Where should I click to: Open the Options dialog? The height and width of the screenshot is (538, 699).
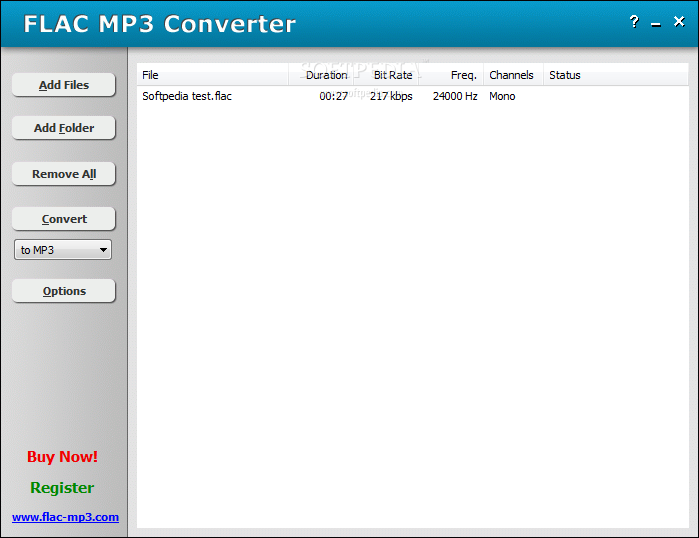[64, 291]
